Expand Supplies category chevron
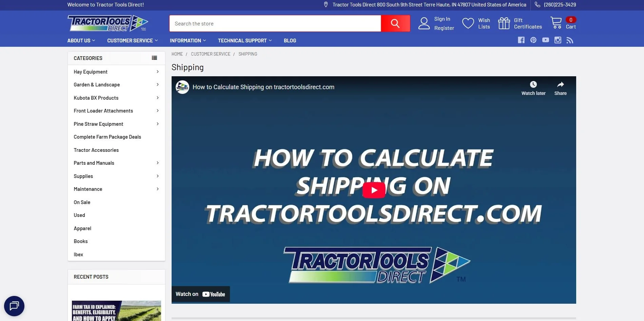Screen dimensions: 644x321 (158, 176)
